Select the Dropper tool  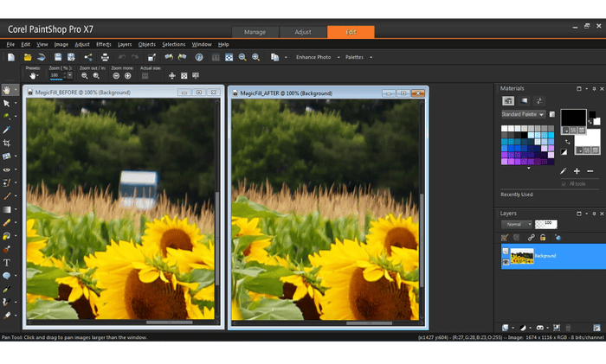(x=7, y=130)
